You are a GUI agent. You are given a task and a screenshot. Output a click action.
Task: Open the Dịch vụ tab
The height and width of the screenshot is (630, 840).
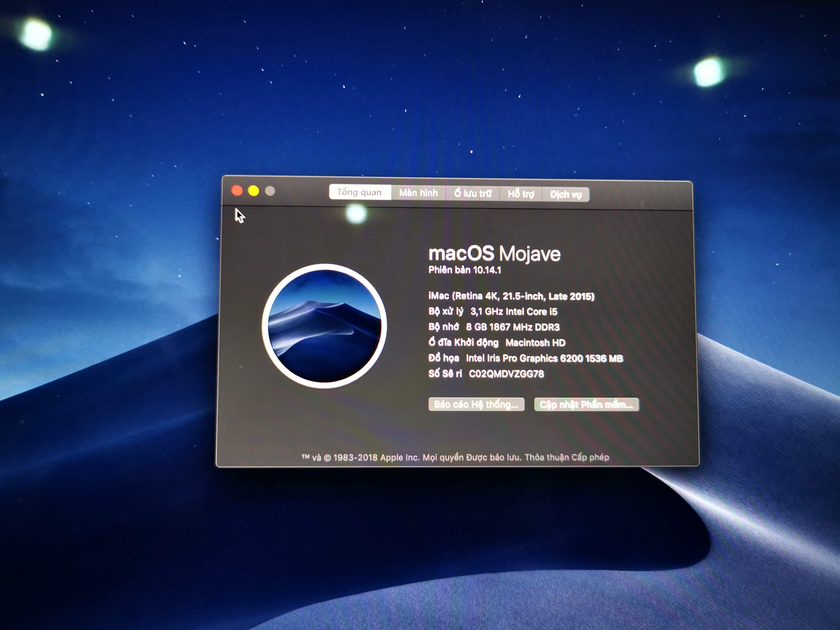(x=566, y=195)
